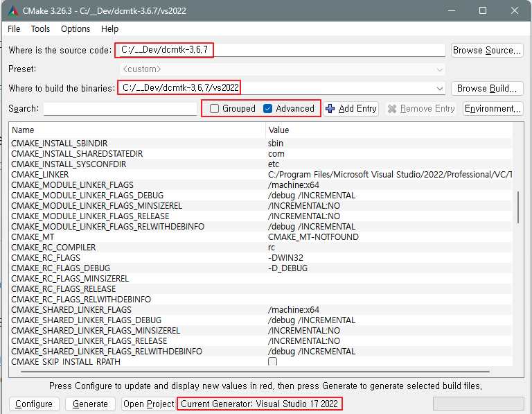
Task: Click the gray X Remove Entry icon
Action: tap(392, 109)
